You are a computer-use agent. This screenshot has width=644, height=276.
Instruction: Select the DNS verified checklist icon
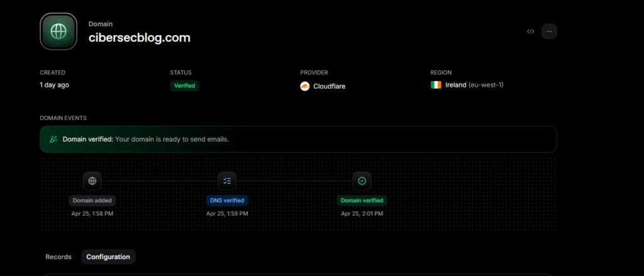[x=227, y=181]
